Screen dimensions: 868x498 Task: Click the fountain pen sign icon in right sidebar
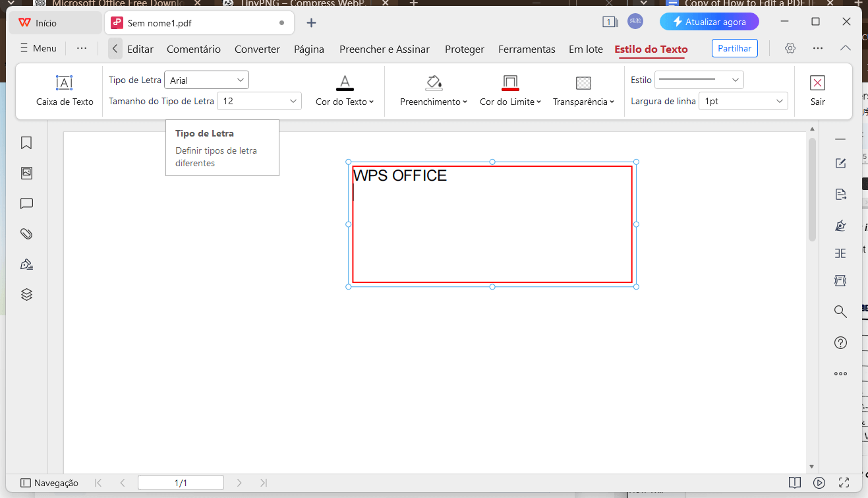click(x=840, y=226)
